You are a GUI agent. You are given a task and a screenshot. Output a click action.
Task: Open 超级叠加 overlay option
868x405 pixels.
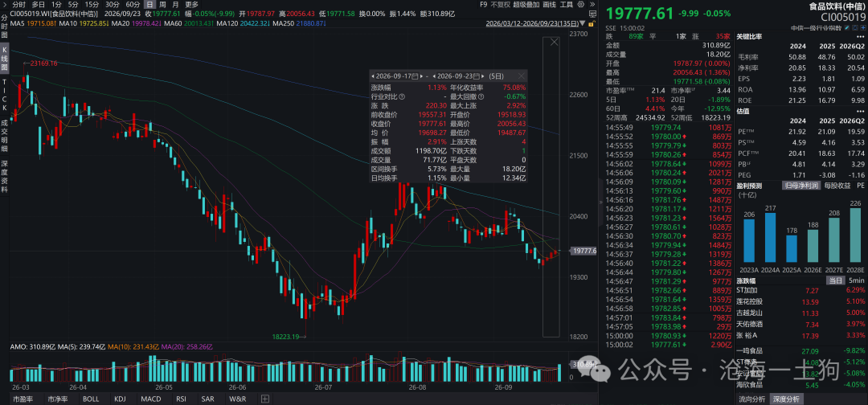click(526, 5)
